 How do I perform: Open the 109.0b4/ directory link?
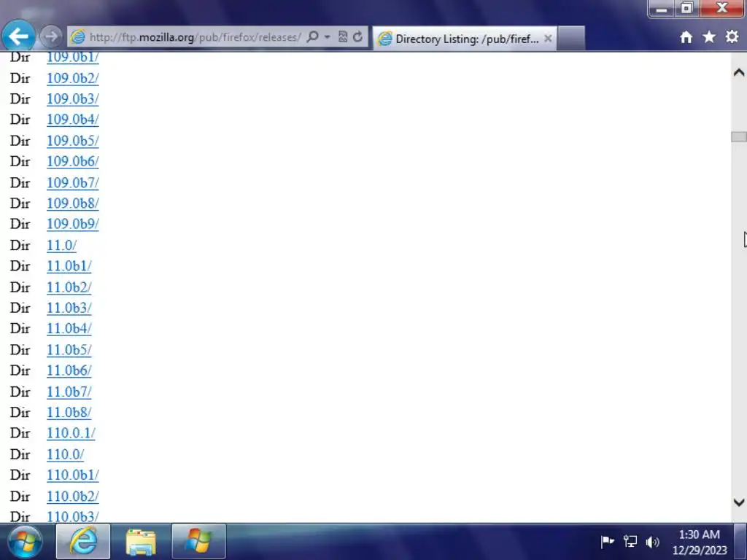tap(72, 119)
